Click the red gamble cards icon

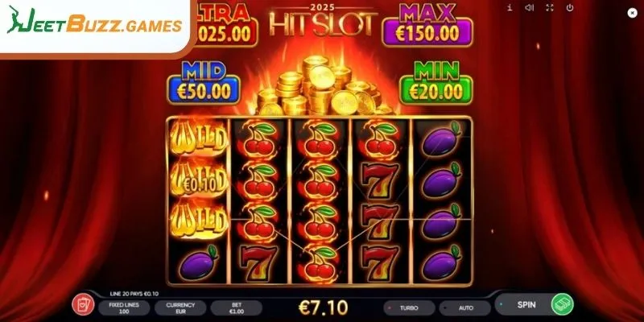click(83, 305)
